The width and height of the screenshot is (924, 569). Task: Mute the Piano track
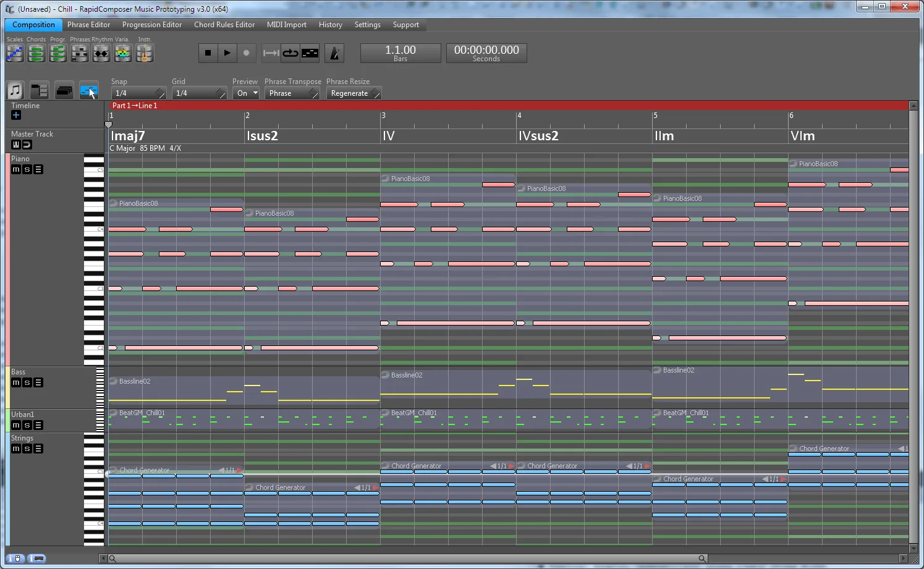pos(16,169)
